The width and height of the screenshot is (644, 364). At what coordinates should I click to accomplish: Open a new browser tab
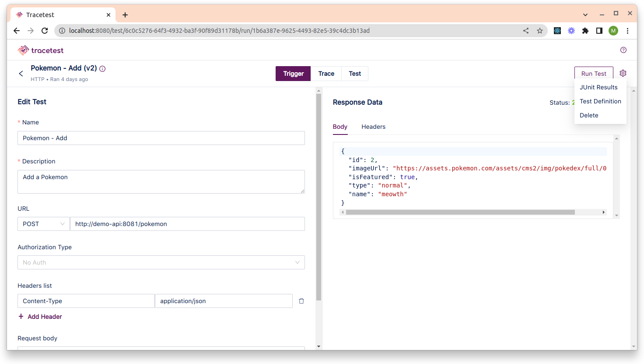[125, 15]
